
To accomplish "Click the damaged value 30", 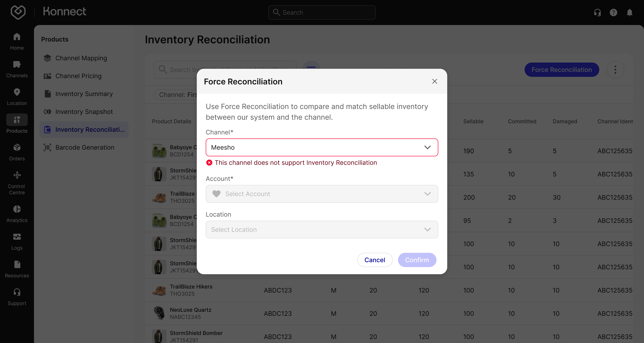I will tap(556, 197).
